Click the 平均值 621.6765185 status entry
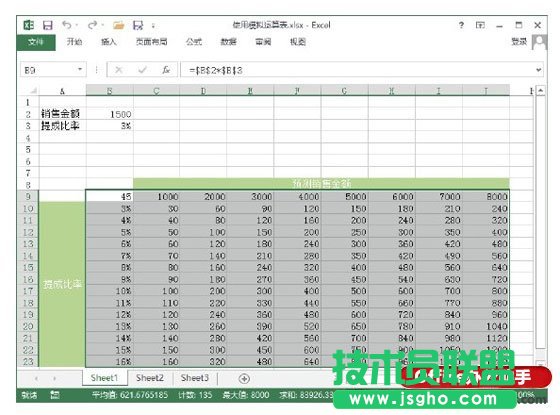The image size is (560, 415). [130, 395]
